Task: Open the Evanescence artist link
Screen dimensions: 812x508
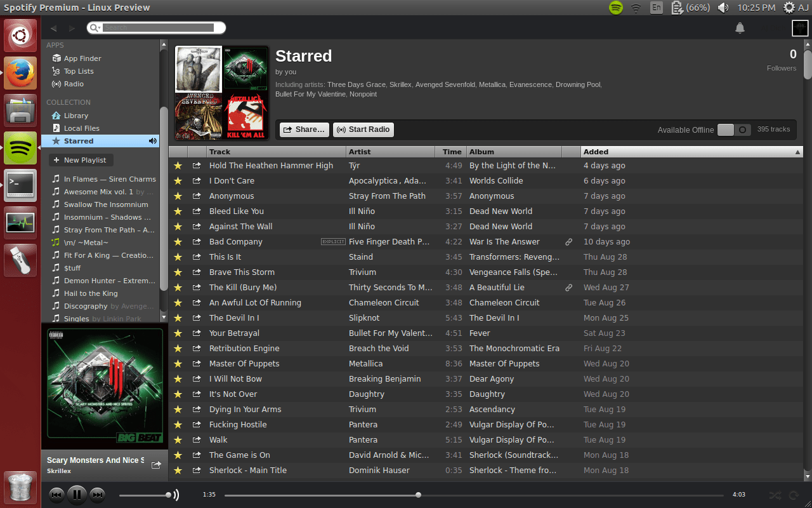Action: [530, 84]
